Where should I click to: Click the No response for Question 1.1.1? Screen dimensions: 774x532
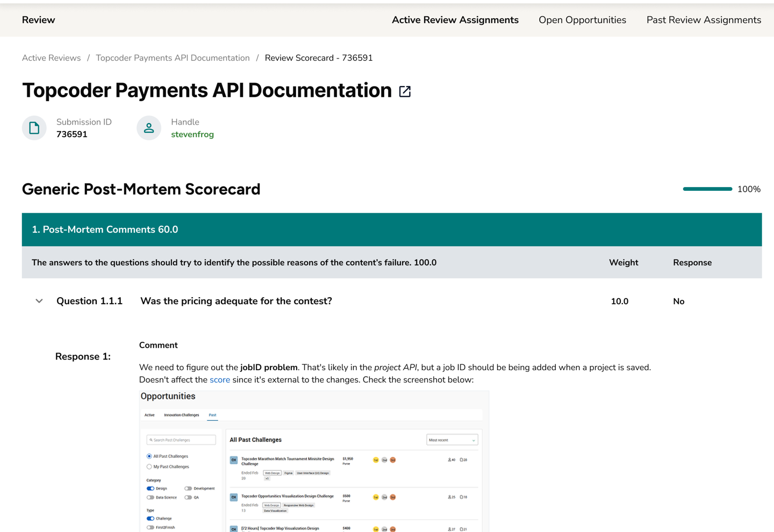(x=679, y=301)
